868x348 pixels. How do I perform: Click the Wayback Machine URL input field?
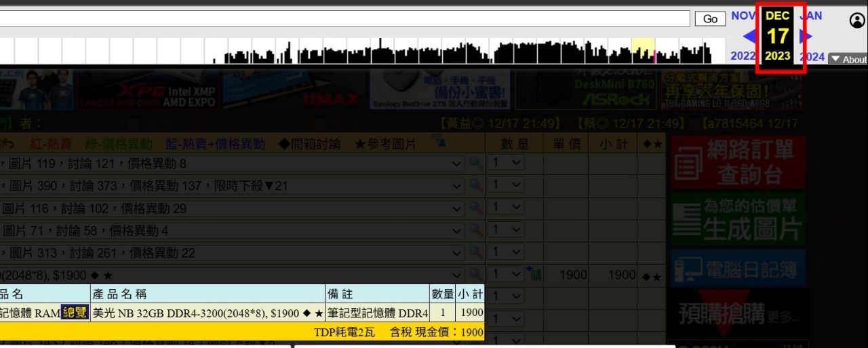coord(344,18)
